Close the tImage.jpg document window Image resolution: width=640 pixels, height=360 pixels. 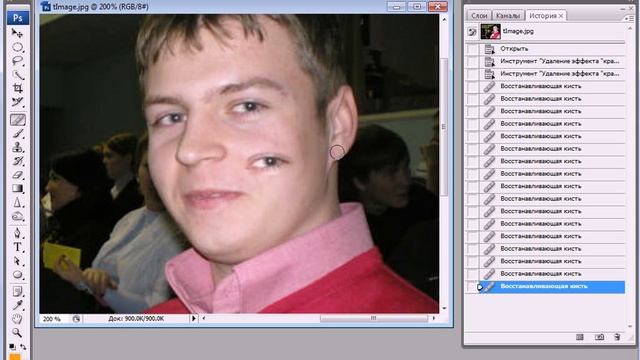point(438,7)
